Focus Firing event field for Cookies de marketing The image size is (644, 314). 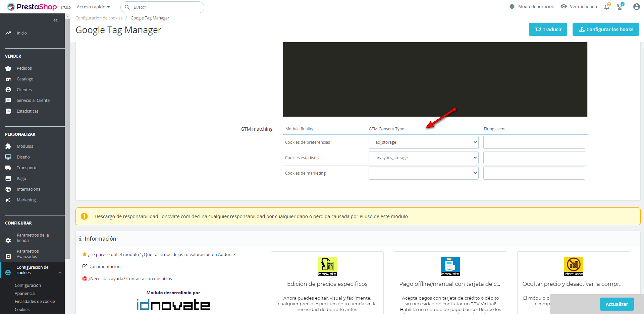pos(534,173)
